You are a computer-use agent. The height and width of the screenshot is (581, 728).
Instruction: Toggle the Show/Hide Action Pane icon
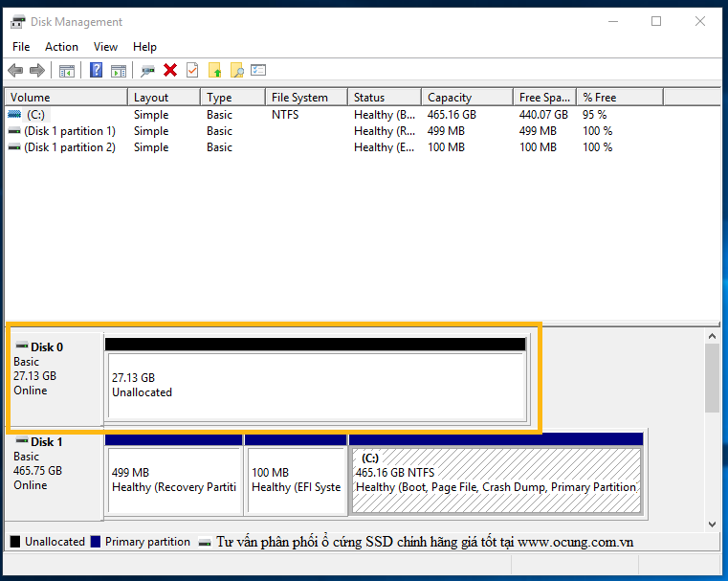click(119, 71)
